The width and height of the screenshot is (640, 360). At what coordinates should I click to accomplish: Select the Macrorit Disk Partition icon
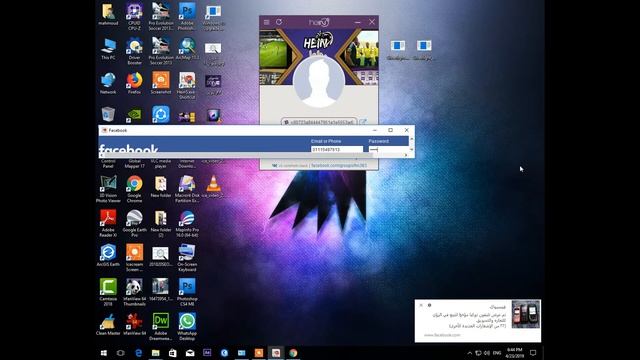tap(187, 189)
